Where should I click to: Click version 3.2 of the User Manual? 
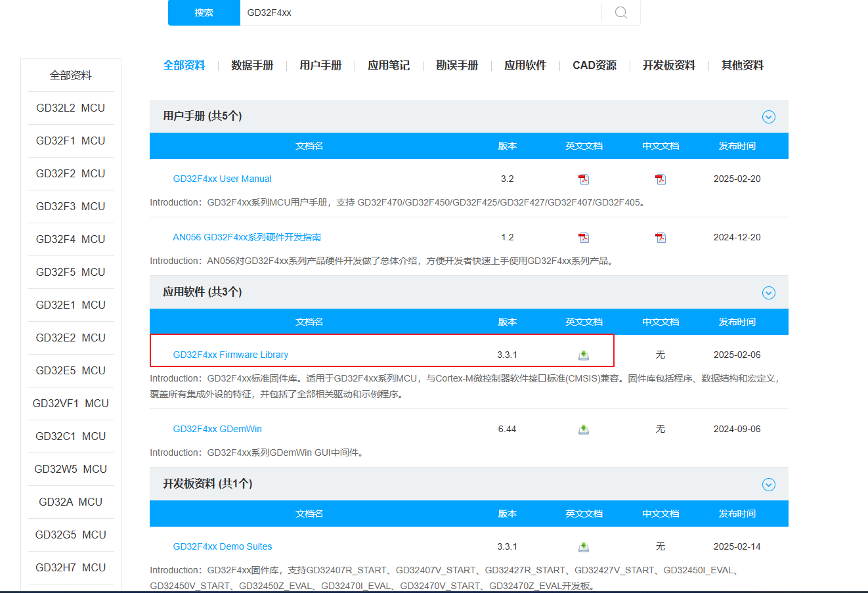508,179
